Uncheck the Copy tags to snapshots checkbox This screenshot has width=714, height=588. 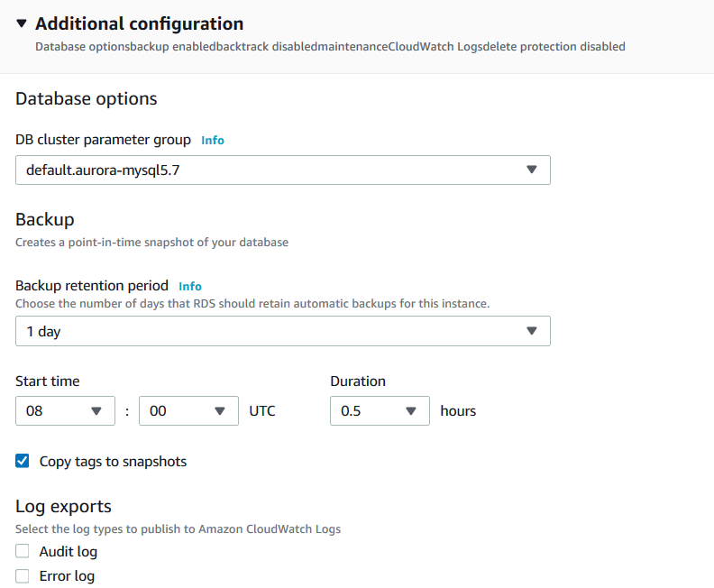[x=23, y=461]
